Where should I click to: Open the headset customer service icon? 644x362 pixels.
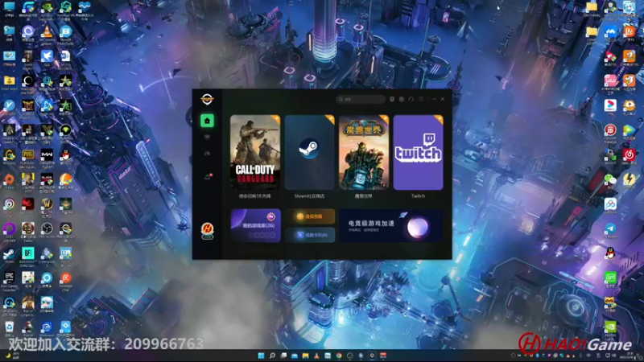point(411,99)
